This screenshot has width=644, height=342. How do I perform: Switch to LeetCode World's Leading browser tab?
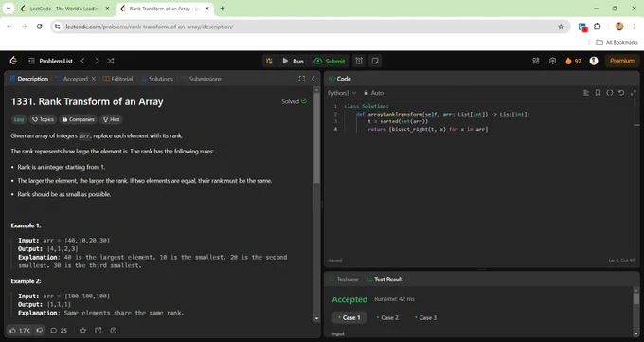[x=64, y=9]
